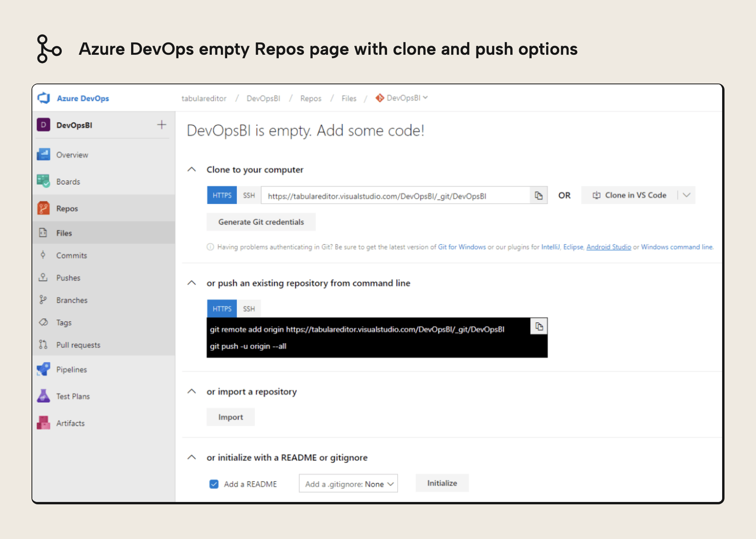Open the Android Studio link

(609, 247)
